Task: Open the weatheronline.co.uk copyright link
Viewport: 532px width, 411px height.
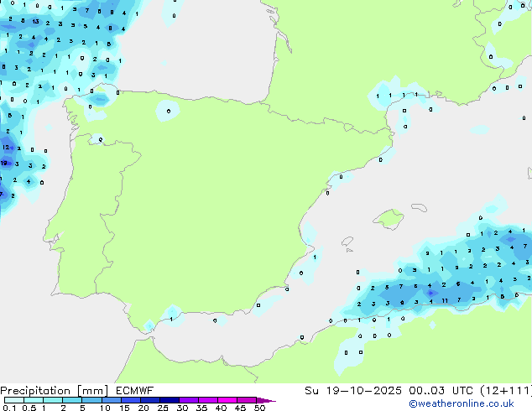Action: [x=462, y=403]
